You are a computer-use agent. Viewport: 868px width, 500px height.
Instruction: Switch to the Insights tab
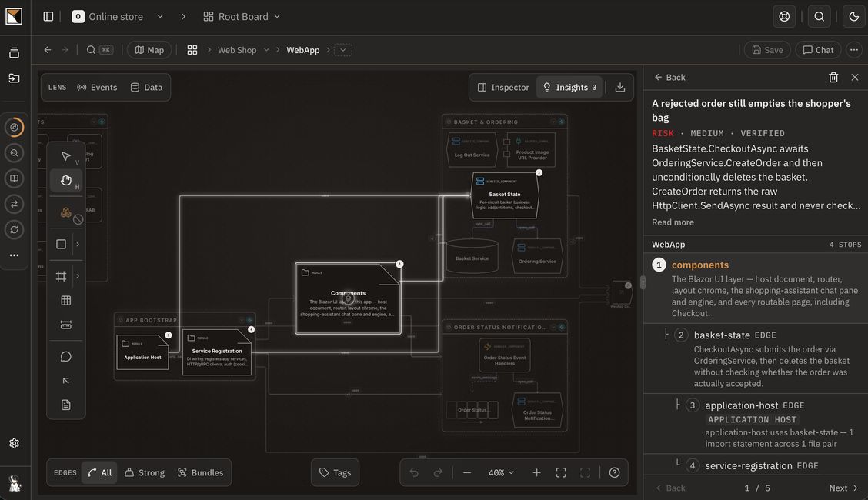click(569, 88)
